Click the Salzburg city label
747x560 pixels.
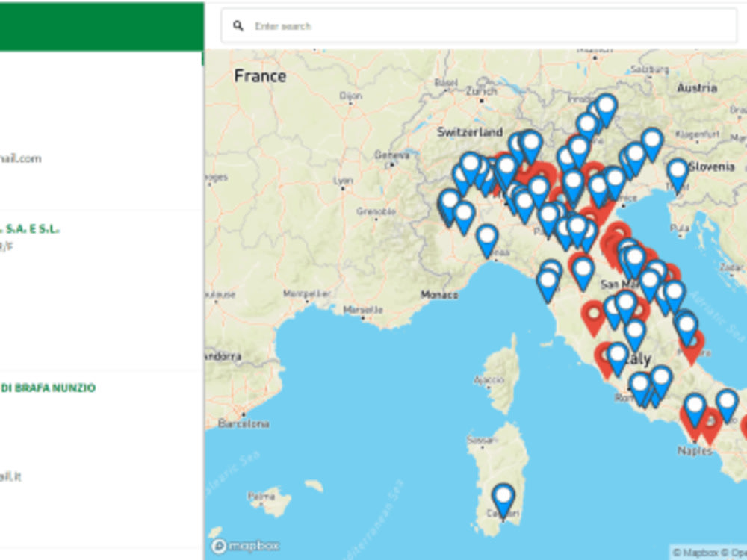pyautogui.click(x=649, y=69)
